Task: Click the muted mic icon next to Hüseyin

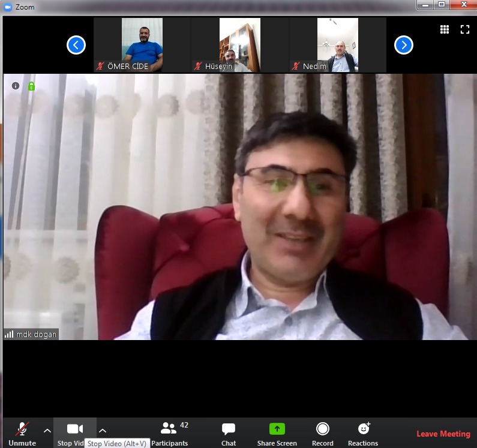Action: [198, 66]
